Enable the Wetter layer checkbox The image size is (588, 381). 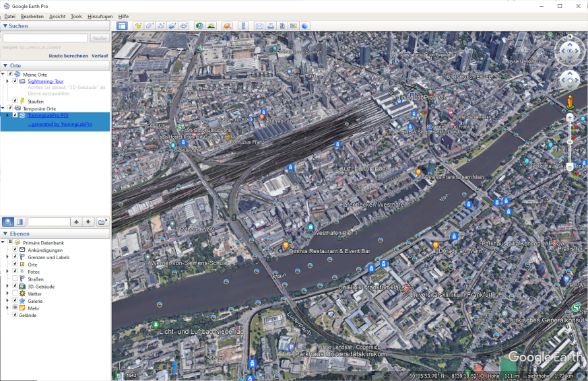point(15,293)
